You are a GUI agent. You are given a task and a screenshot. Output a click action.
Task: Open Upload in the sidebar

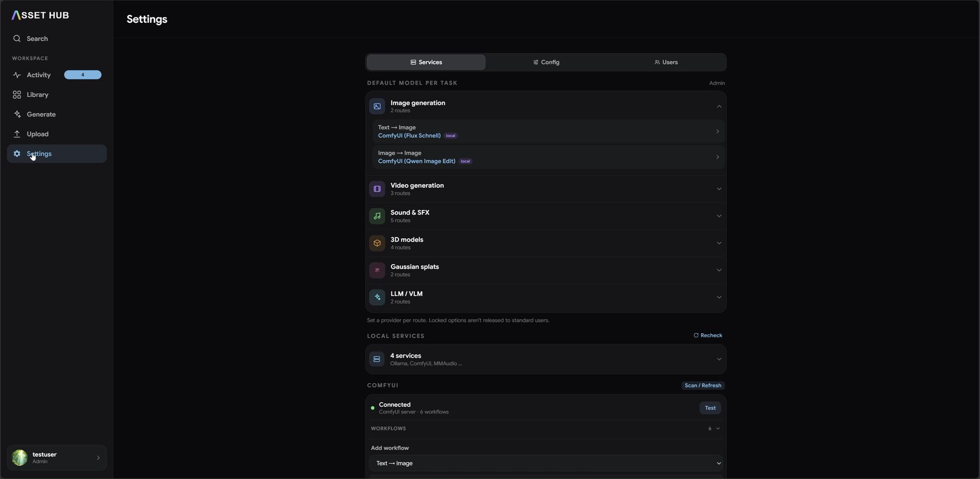tap(57, 134)
